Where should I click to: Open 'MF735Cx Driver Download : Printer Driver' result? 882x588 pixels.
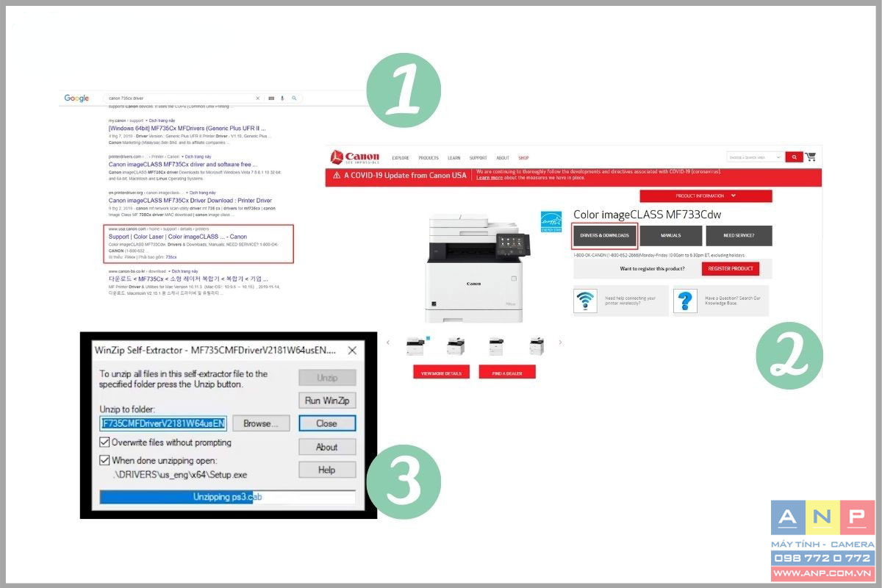click(190, 201)
